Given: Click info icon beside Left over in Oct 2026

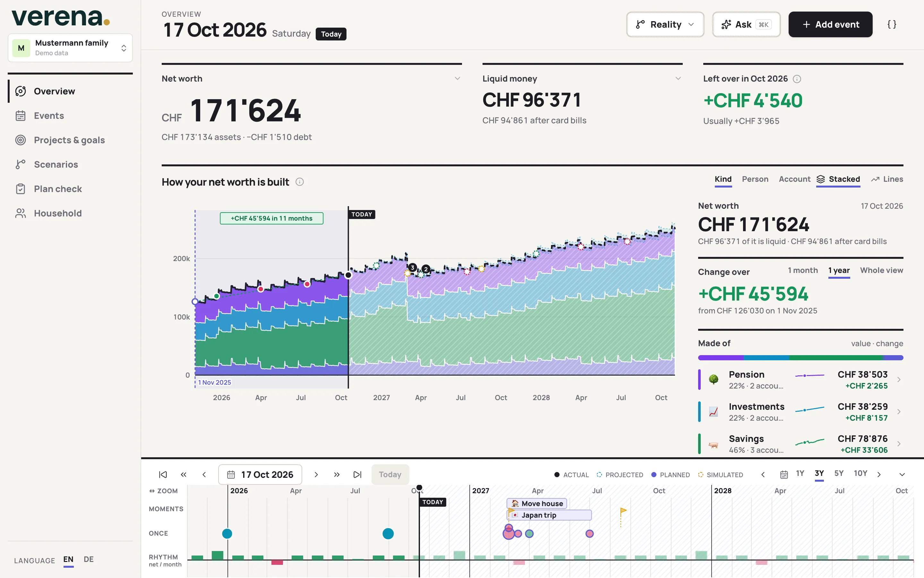Looking at the screenshot, I should pos(797,79).
